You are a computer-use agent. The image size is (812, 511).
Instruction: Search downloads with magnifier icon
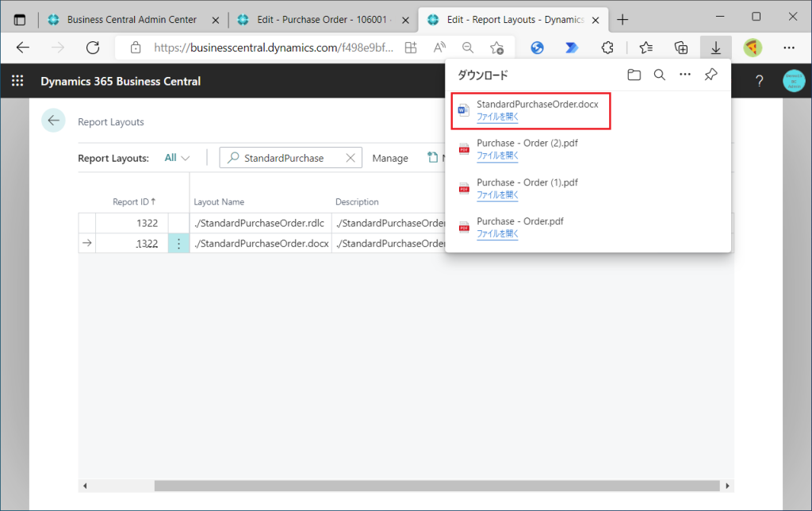(x=659, y=75)
